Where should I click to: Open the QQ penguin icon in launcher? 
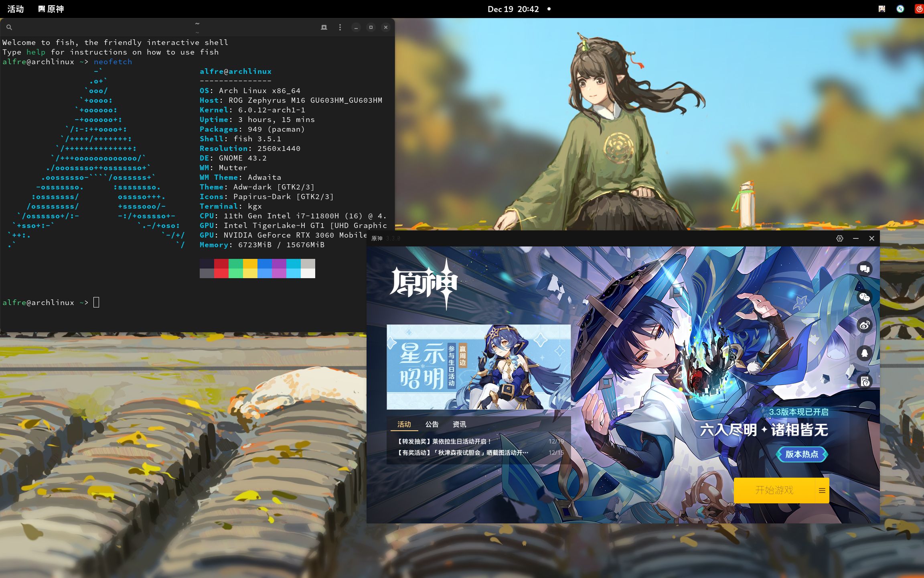click(x=865, y=353)
